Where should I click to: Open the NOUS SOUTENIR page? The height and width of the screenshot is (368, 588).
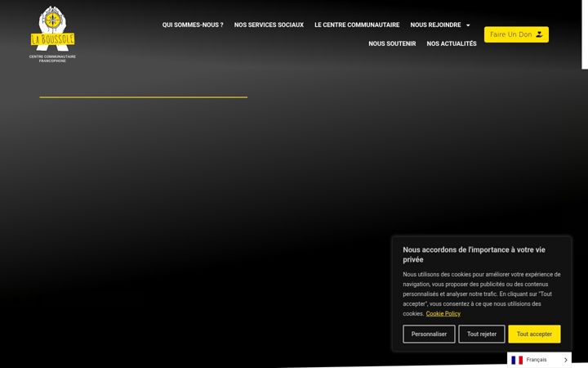[x=392, y=43]
